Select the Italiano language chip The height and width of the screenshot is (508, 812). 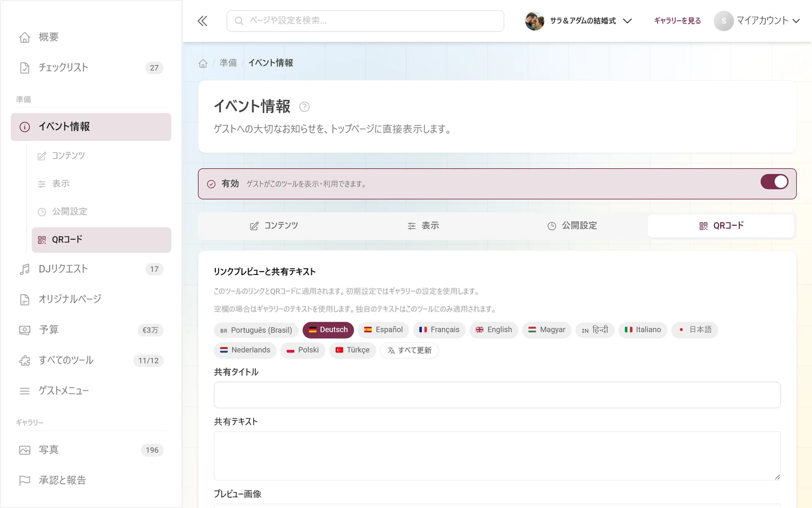coord(643,330)
